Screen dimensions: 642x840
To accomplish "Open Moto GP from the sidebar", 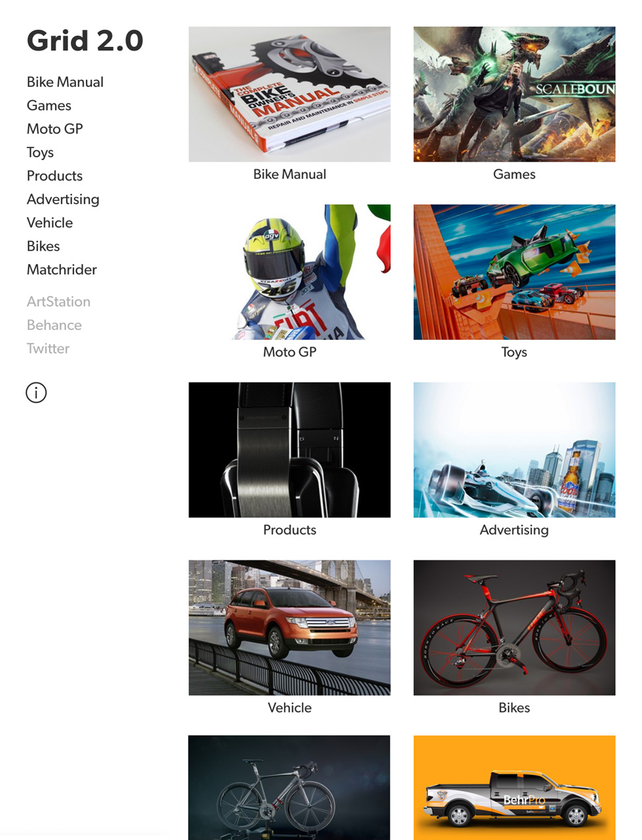I will point(55,129).
